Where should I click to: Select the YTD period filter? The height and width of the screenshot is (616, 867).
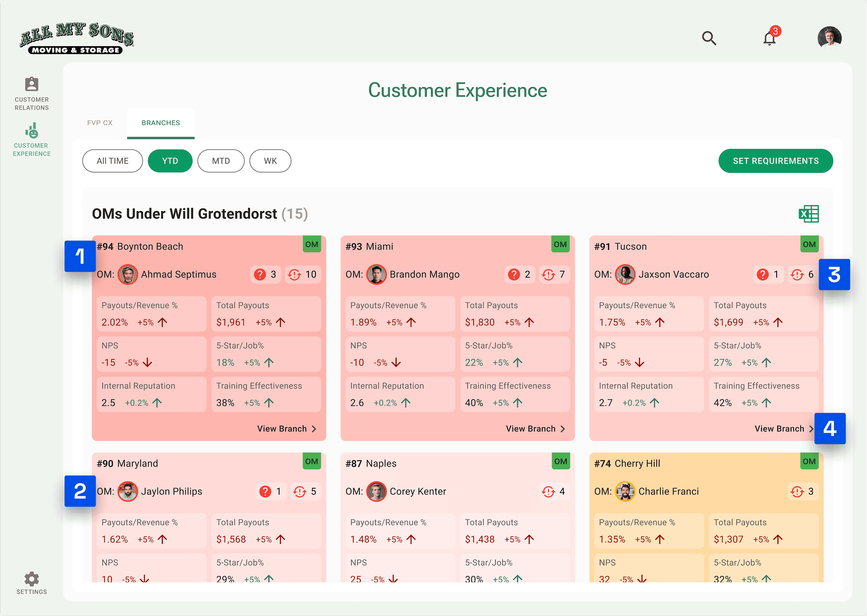(x=170, y=161)
